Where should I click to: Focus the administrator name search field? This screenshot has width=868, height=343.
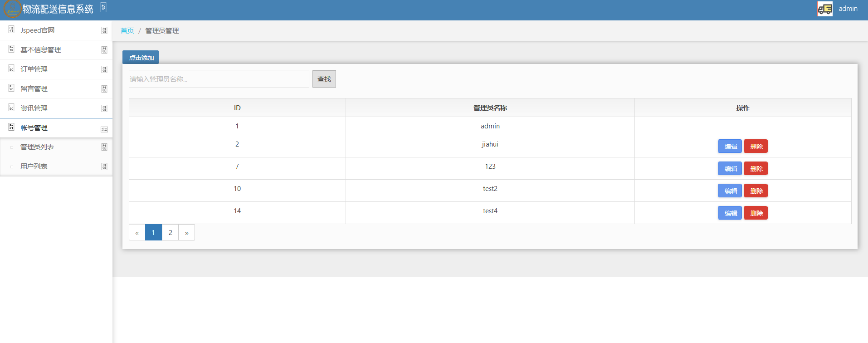[219, 79]
